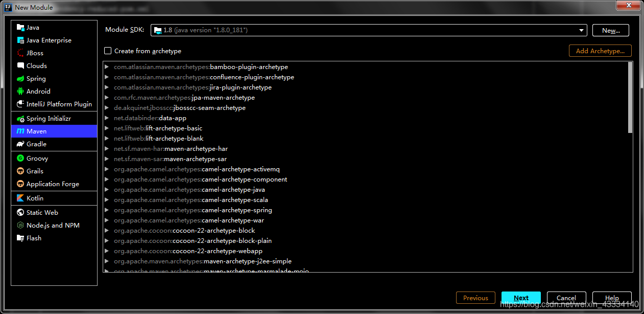644x314 pixels.
Task: Expand lift-archetype-basic entry
Action: tap(107, 128)
